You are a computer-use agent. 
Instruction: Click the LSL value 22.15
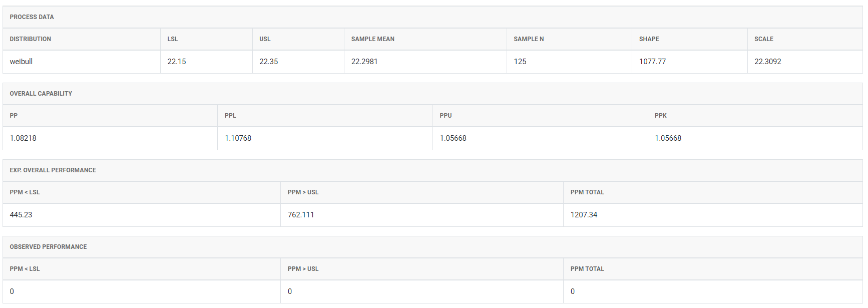click(x=177, y=62)
